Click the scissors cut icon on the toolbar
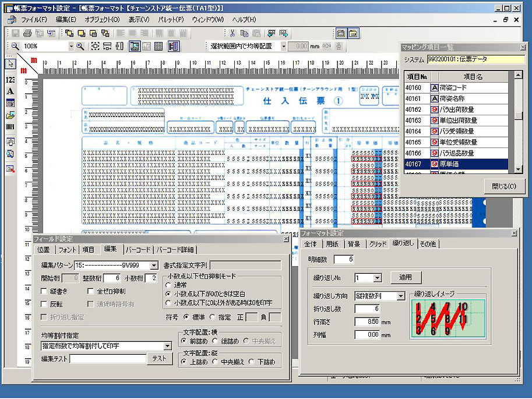The height and width of the screenshot is (399, 532). pos(232,32)
